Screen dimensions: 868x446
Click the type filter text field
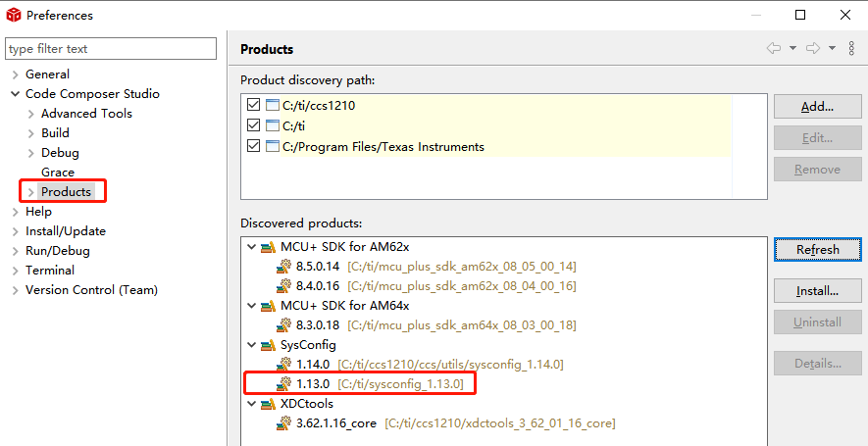click(x=110, y=49)
